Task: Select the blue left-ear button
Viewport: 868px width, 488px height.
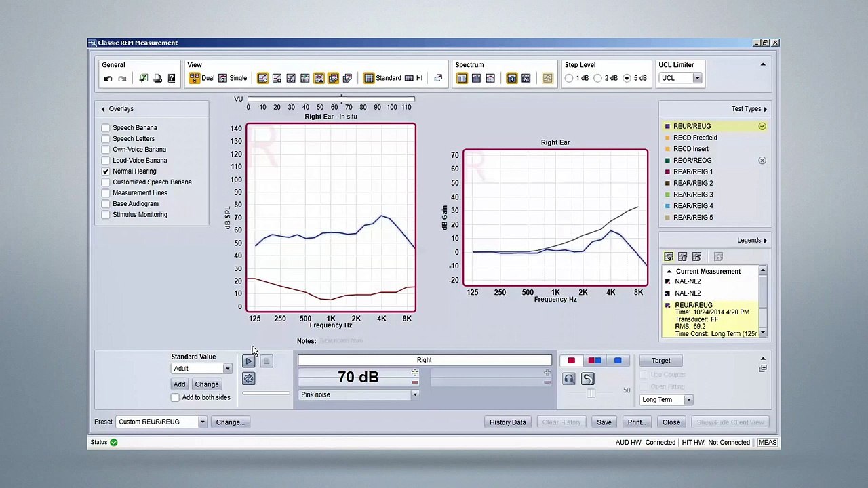Action: coord(618,361)
